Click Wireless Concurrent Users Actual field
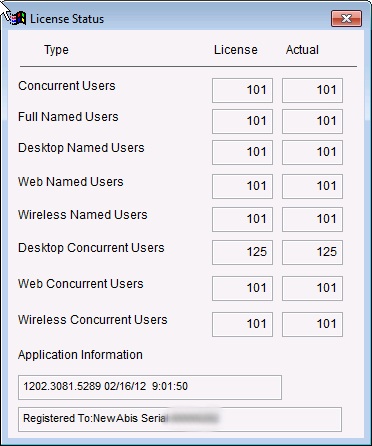The width and height of the screenshot is (372, 446). click(312, 324)
